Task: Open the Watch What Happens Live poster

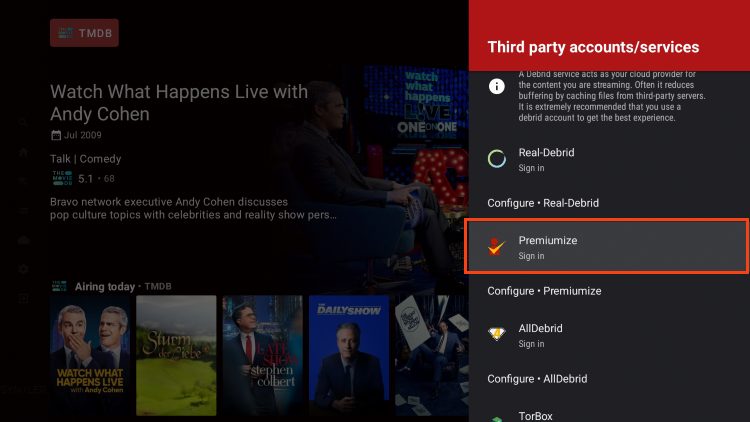Action: pos(89,341)
